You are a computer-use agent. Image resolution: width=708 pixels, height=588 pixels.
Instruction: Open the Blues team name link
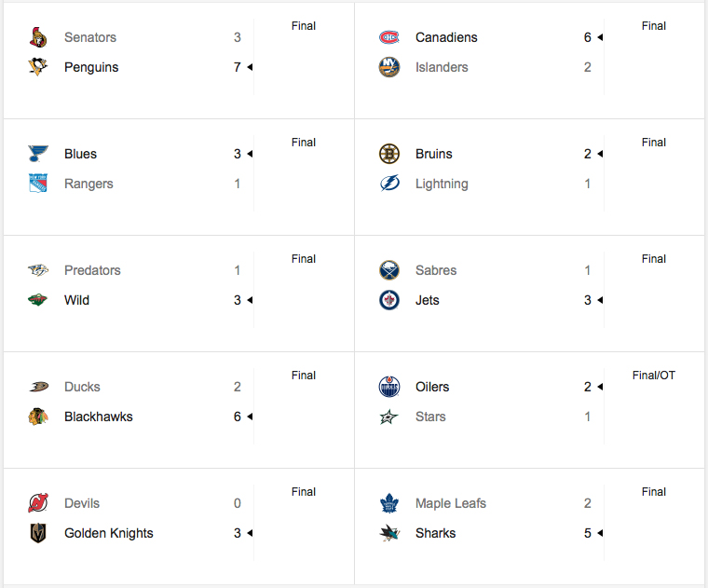(x=80, y=154)
